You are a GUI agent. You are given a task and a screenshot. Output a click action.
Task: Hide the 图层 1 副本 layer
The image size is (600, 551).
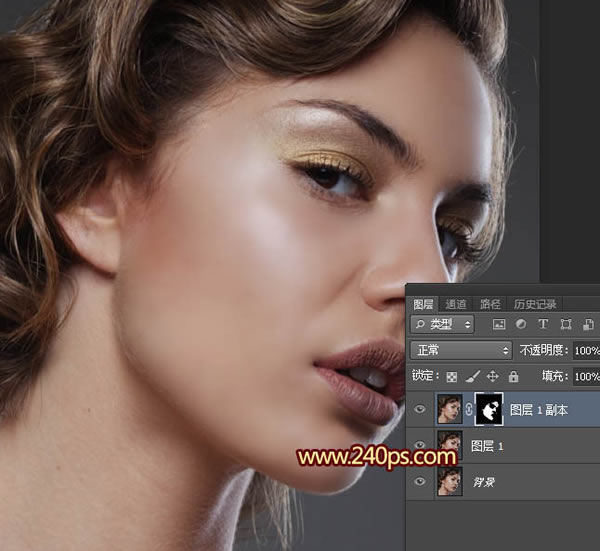(420, 409)
